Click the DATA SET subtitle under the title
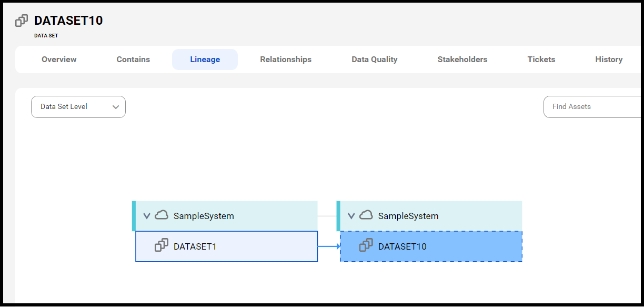The height and width of the screenshot is (307, 644). [x=46, y=36]
